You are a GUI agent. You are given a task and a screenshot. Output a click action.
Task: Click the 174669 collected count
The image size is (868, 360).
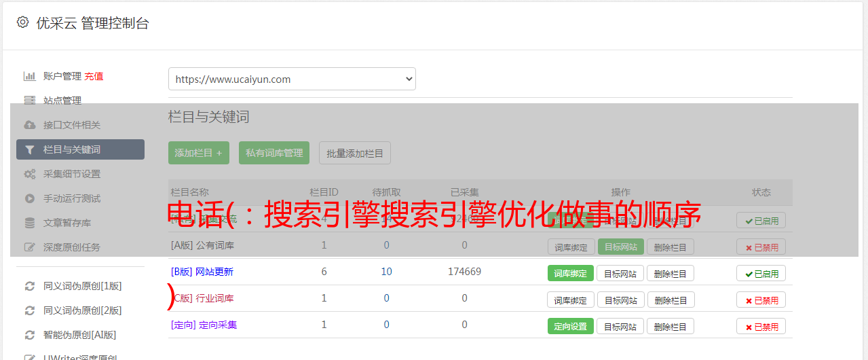point(464,272)
